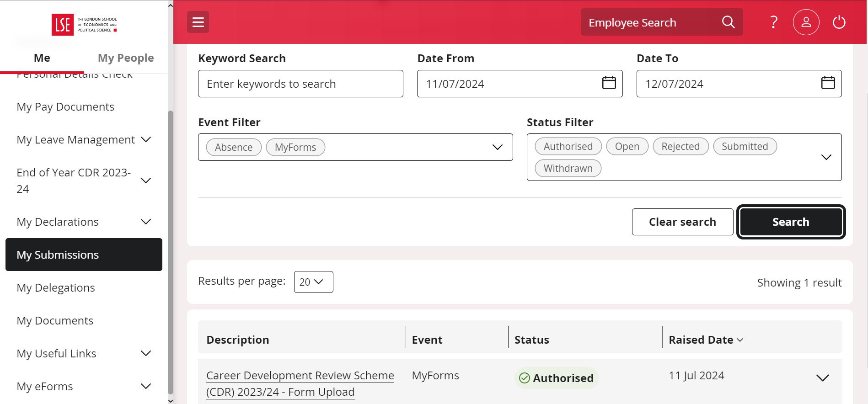The image size is (868, 404).
Task: Open the user profile icon
Action: coord(806,22)
